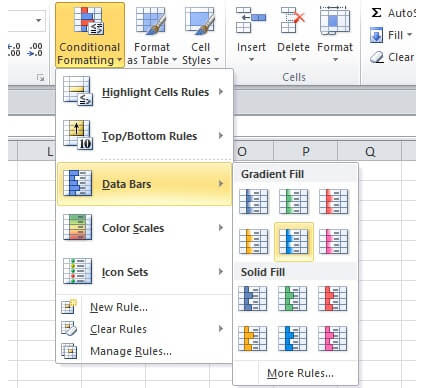Viewport: 425px width, 388px height.
Task: Open the number format combo box arrow
Action: click(x=39, y=21)
